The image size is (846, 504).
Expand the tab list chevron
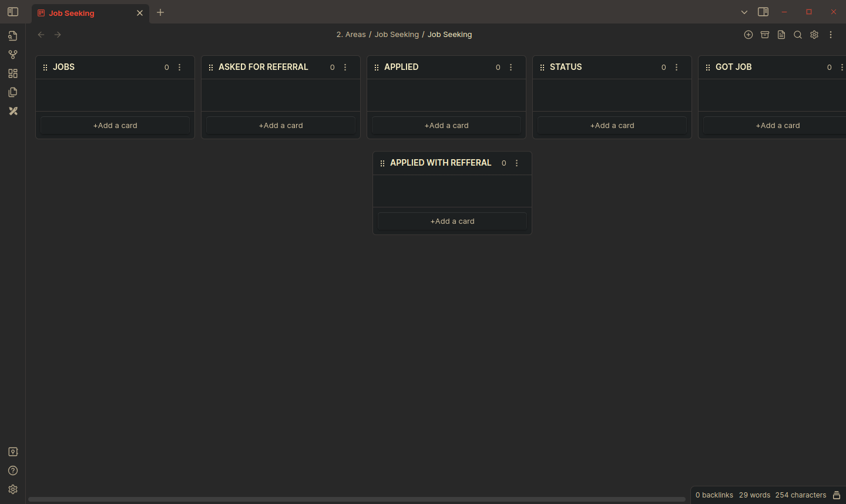click(x=744, y=12)
